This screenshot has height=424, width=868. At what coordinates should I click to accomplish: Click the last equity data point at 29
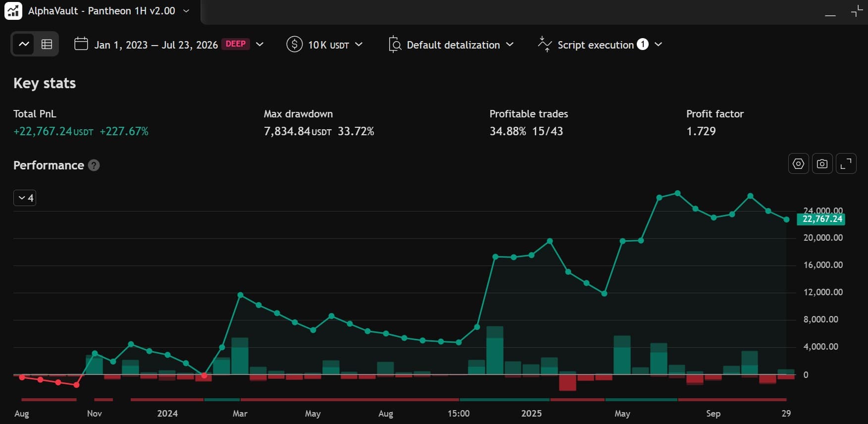click(x=786, y=219)
